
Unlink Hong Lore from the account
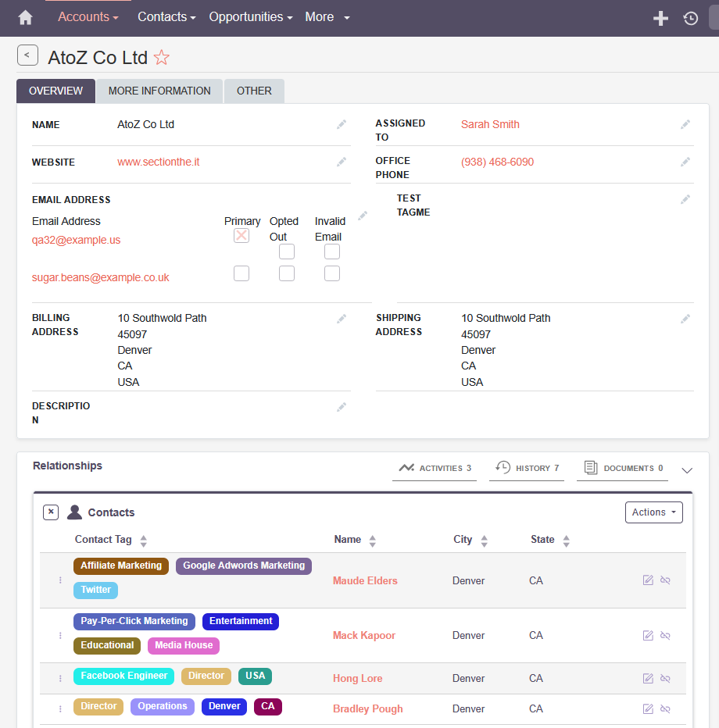[665, 679]
